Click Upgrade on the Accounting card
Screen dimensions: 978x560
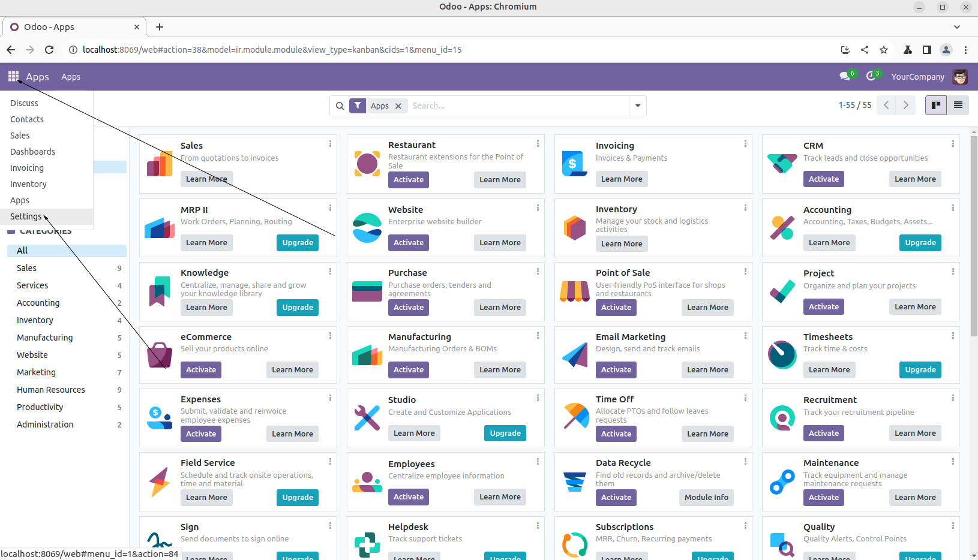tap(920, 243)
